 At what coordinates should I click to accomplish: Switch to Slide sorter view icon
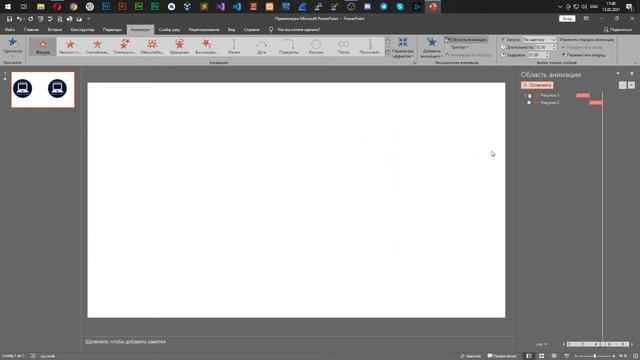coord(541,356)
